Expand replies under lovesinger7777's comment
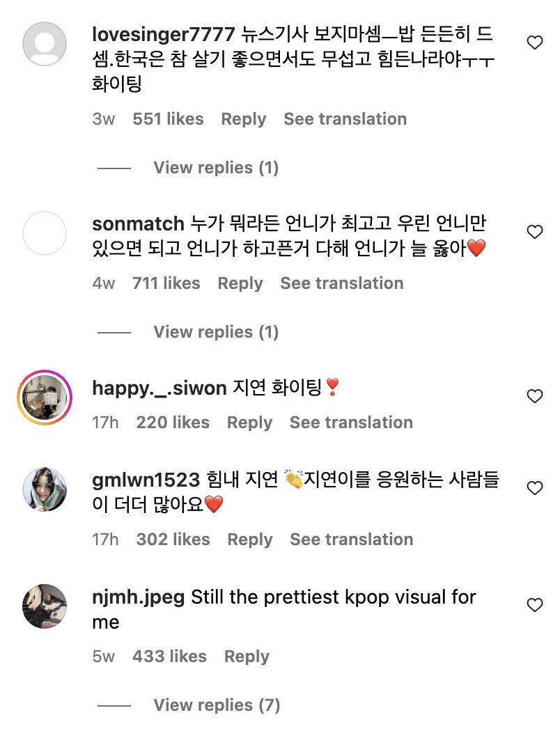 (x=216, y=168)
